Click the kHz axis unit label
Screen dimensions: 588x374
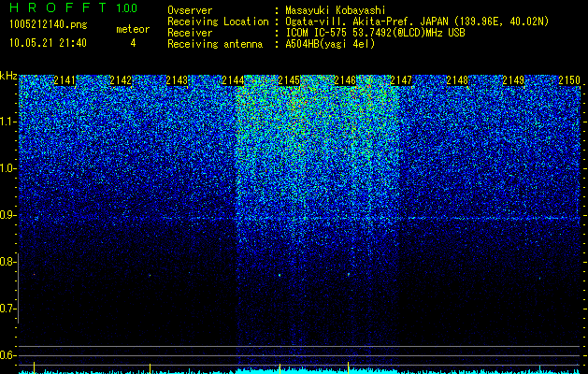(8, 76)
